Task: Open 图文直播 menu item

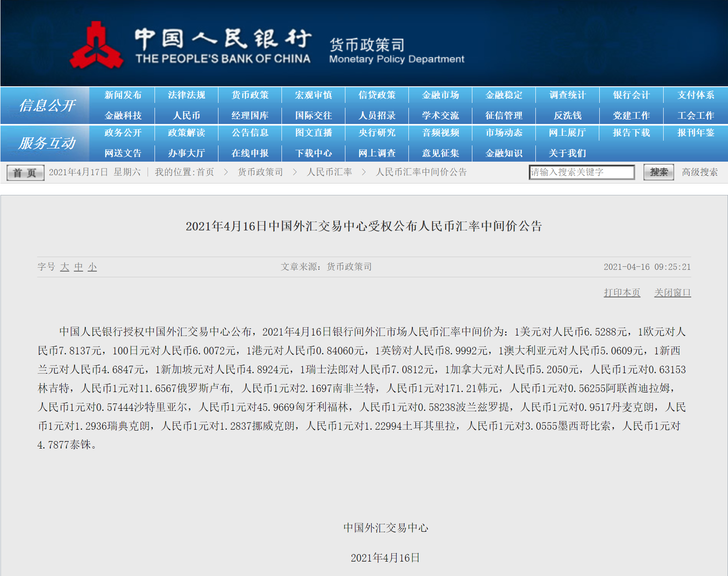Action: [313, 133]
